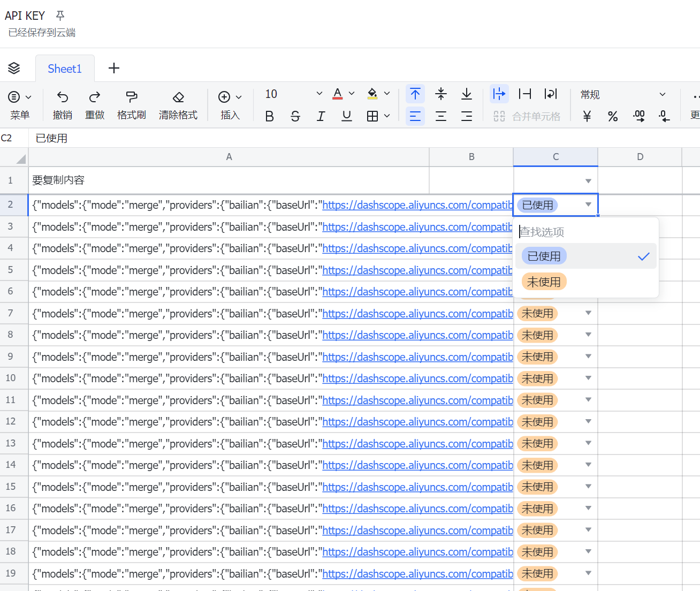Open the sheet list layers icon

pos(14,68)
